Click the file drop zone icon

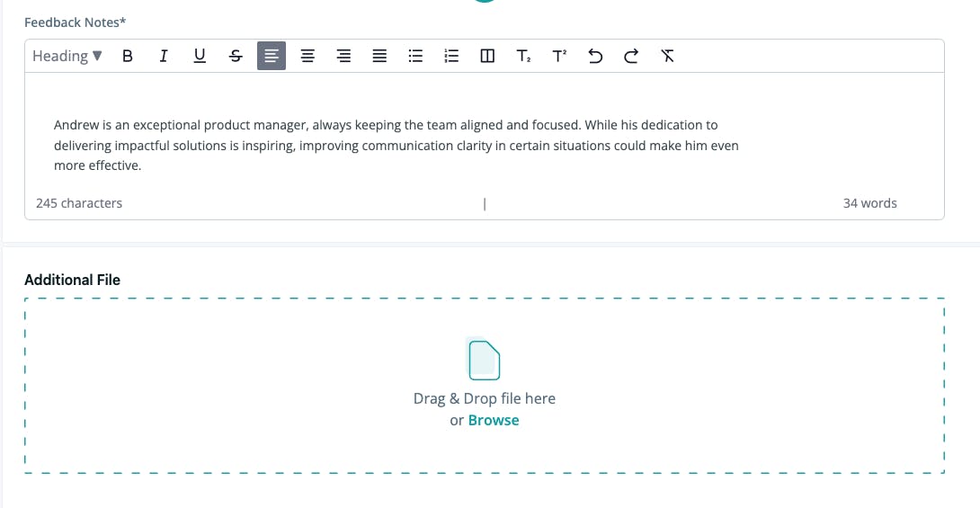(x=485, y=360)
